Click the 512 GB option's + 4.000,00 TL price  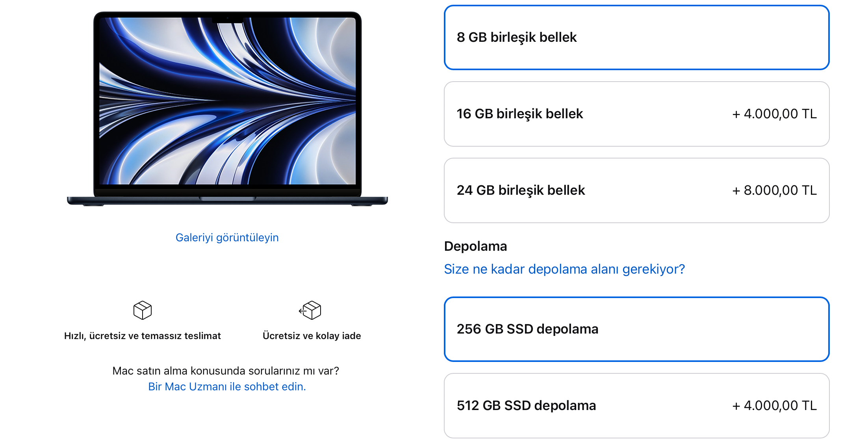click(x=774, y=406)
